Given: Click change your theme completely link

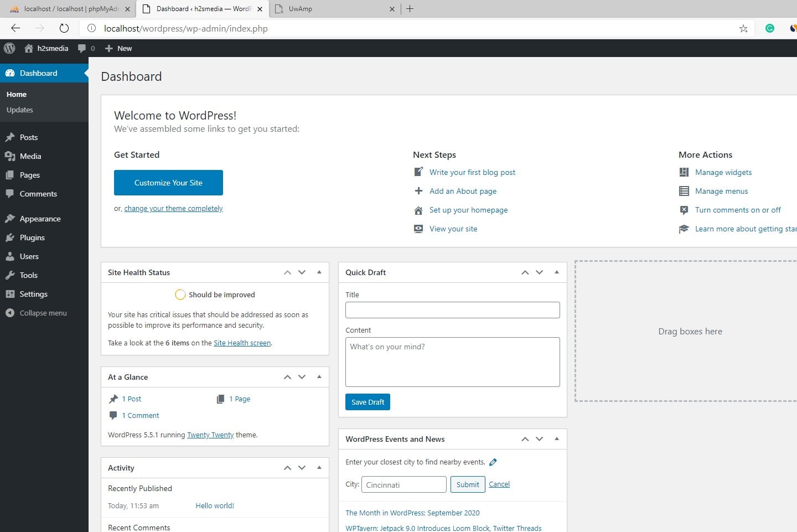Looking at the screenshot, I should coord(173,209).
